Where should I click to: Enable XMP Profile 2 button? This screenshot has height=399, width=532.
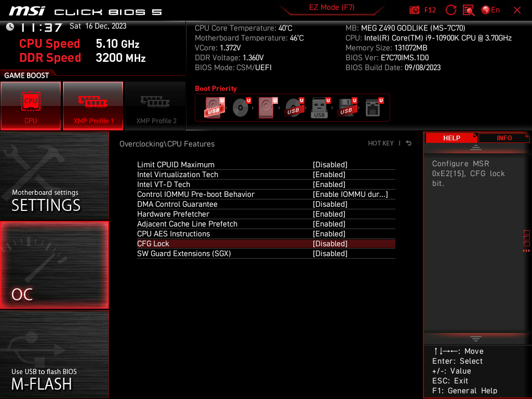click(156, 106)
